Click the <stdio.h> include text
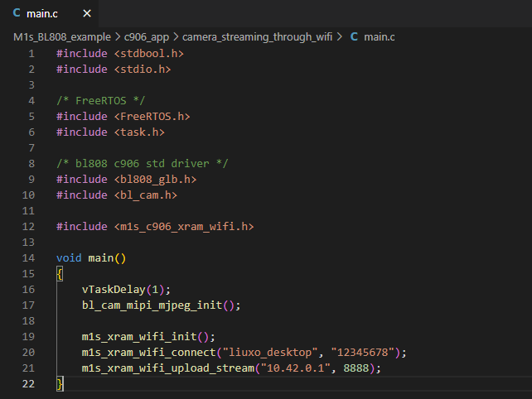 click(x=143, y=70)
